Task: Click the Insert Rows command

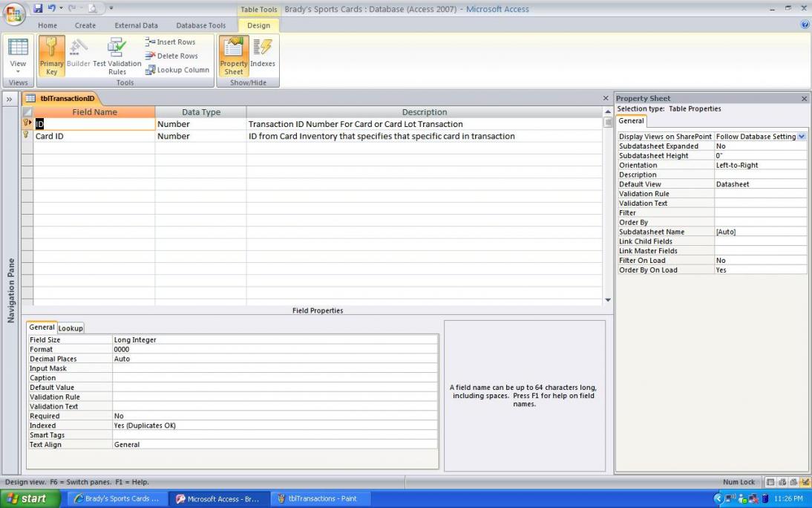Action: [x=170, y=42]
